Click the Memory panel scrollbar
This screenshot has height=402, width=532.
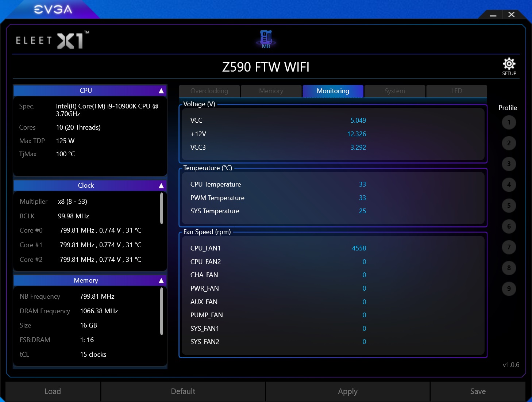coord(162,311)
